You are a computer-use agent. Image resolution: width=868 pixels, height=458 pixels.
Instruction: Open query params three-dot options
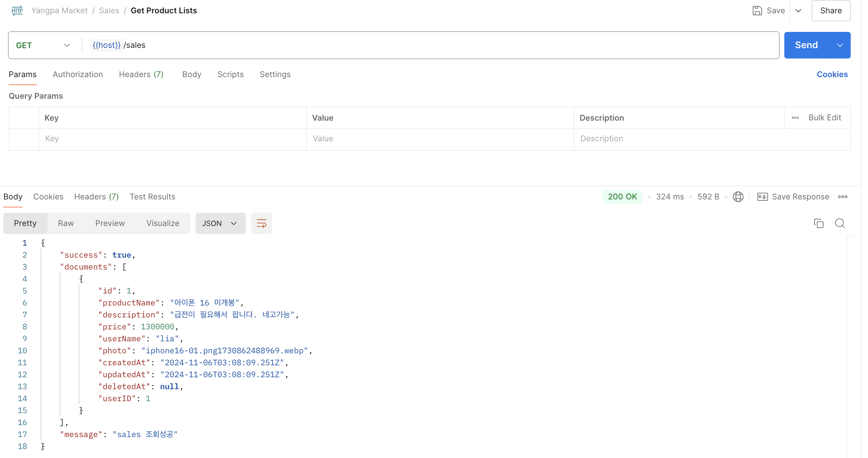[x=795, y=118]
